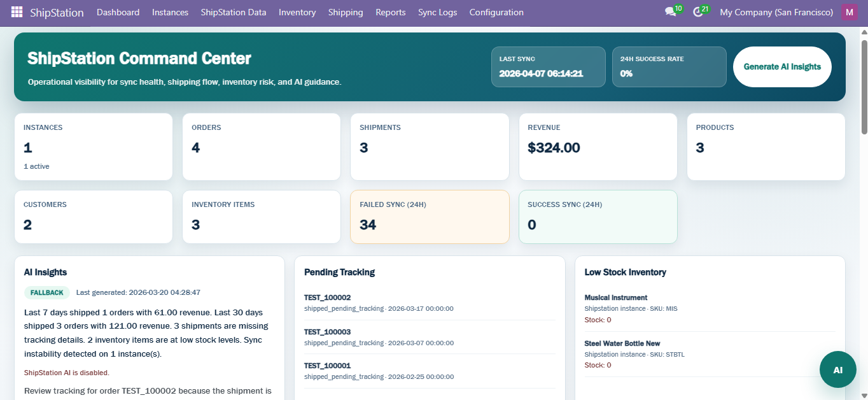The height and width of the screenshot is (400, 868).
Task: Open the chat messages icon with badge
Action: 669,12
